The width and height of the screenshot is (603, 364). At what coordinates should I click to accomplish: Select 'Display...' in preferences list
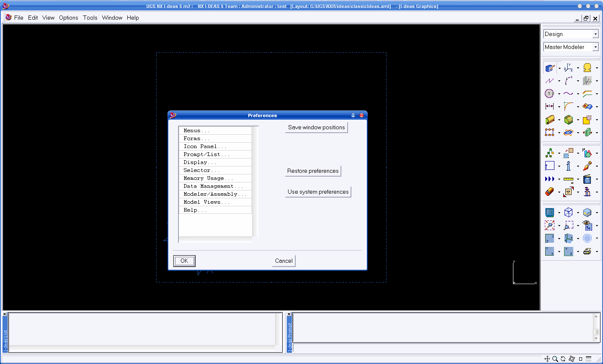pos(215,162)
